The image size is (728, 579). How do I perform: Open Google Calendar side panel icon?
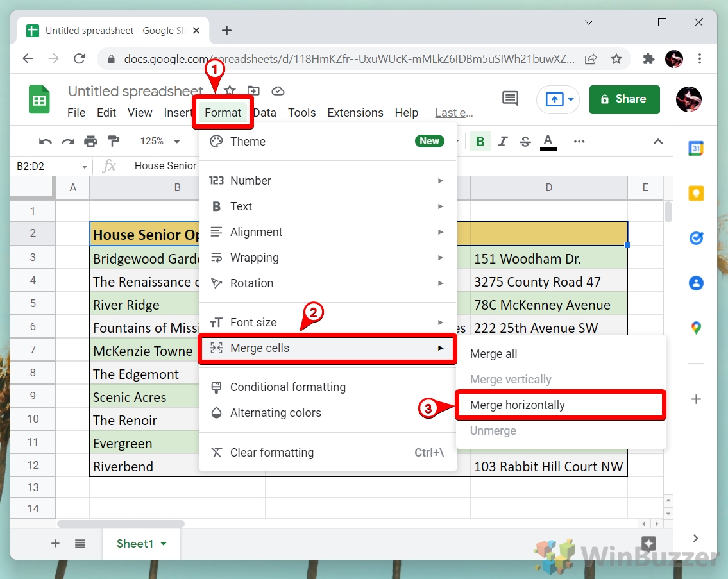[x=696, y=149]
